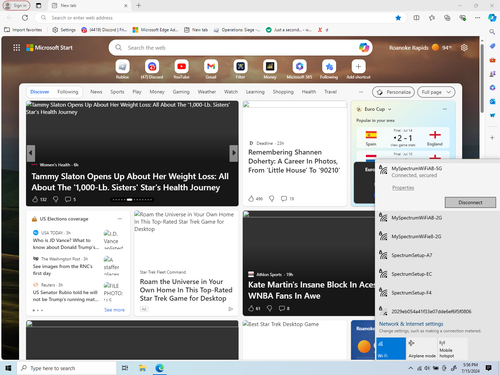Open File Explorer from the taskbar

click(x=142, y=368)
